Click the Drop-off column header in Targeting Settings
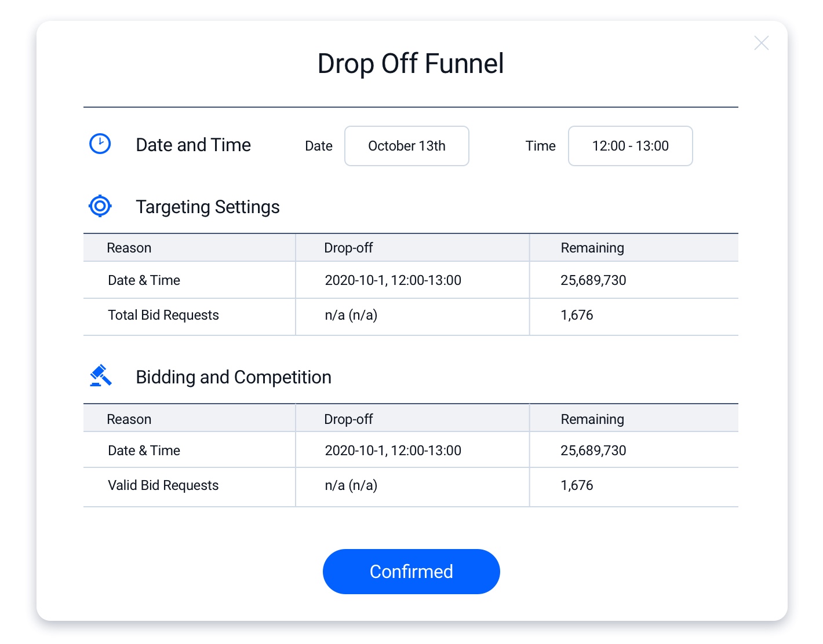The width and height of the screenshot is (823, 644). point(348,247)
